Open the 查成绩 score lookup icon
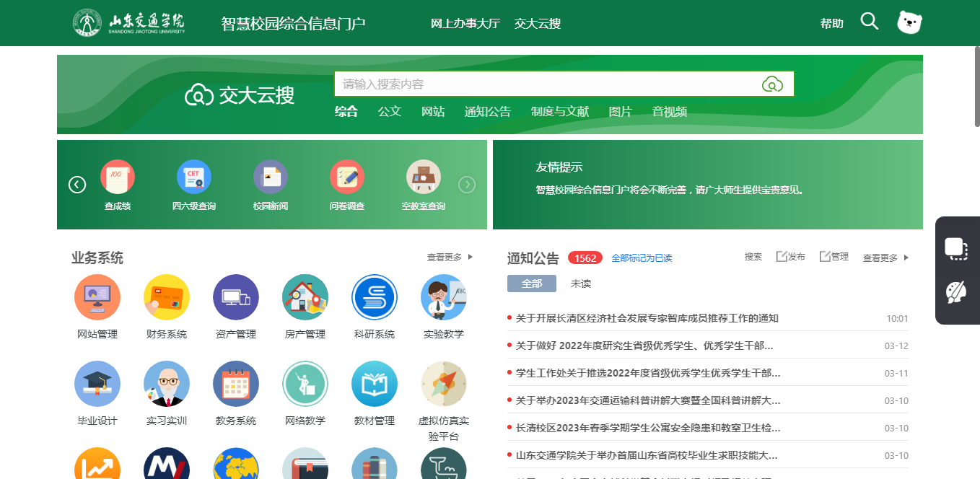The image size is (980, 479). click(118, 177)
